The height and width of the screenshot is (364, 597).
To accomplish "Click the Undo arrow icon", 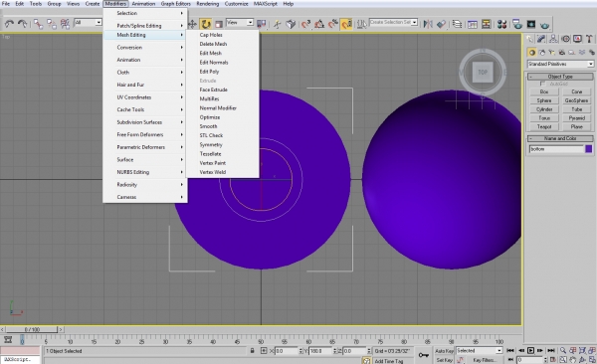I will pyautogui.click(x=9, y=24).
